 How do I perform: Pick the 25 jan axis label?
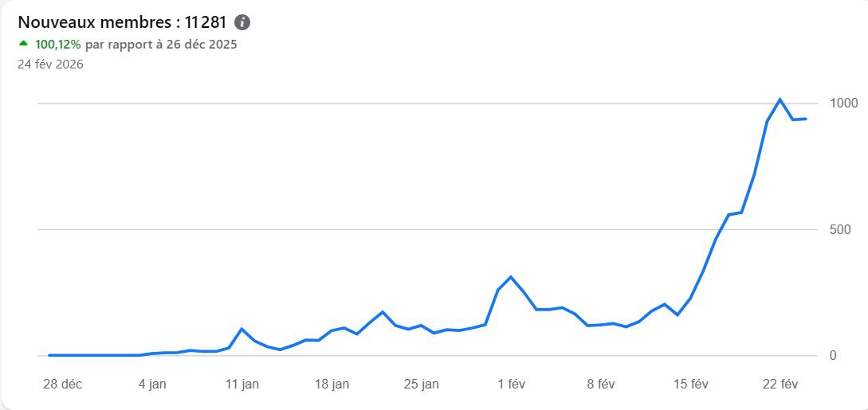(x=421, y=384)
